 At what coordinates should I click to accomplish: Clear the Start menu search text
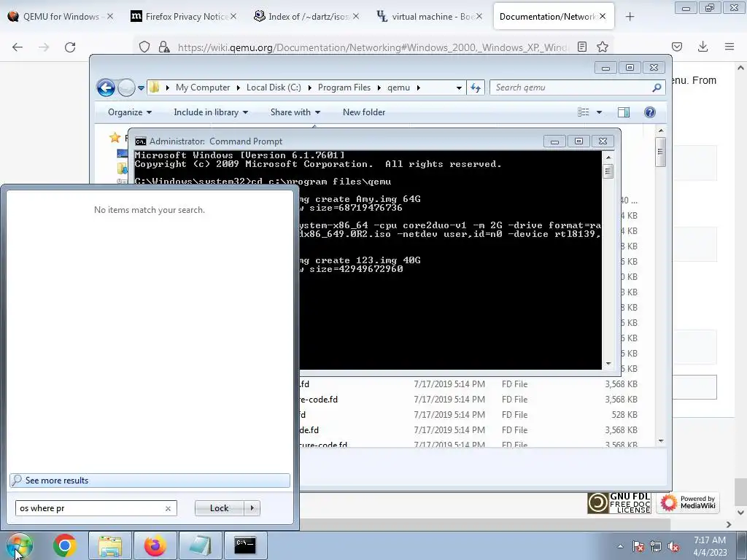click(169, 508)
